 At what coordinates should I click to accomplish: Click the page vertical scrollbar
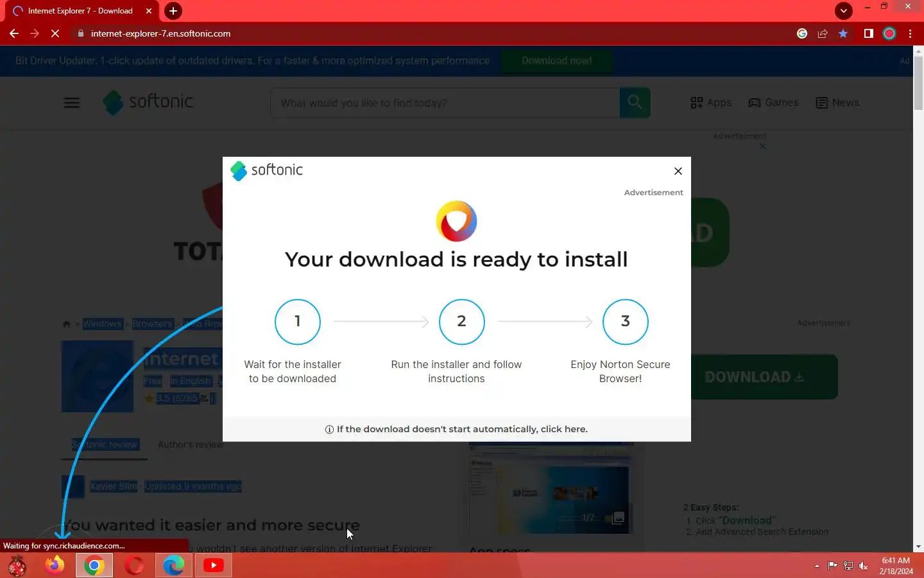pos(918,83)
